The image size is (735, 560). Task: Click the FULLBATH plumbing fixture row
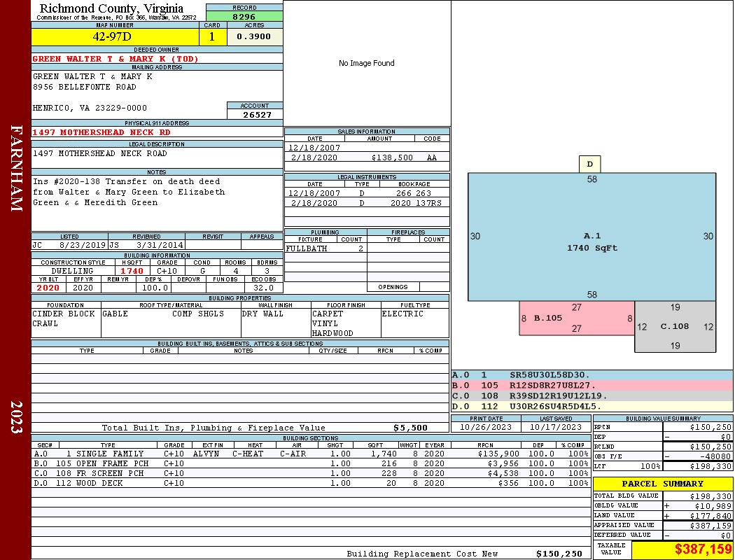pyautogui.click(x=325, y=248)
